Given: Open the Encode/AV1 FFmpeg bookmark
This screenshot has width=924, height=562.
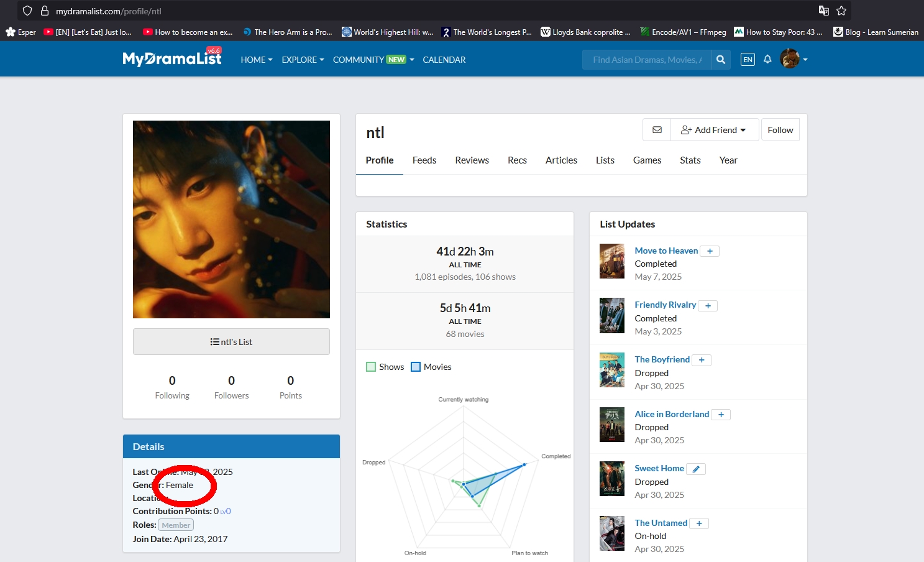Looking at the screenshot, I should (683, 32).
